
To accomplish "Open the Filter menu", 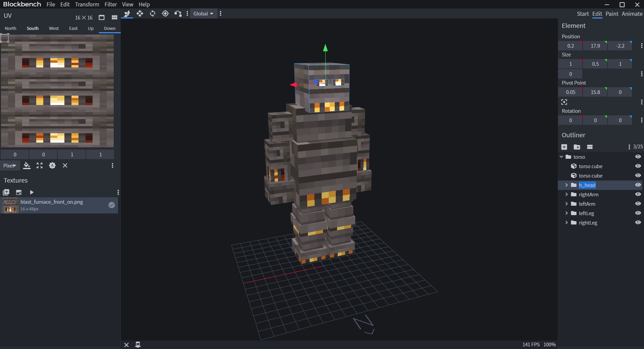I will pos(111,4).
